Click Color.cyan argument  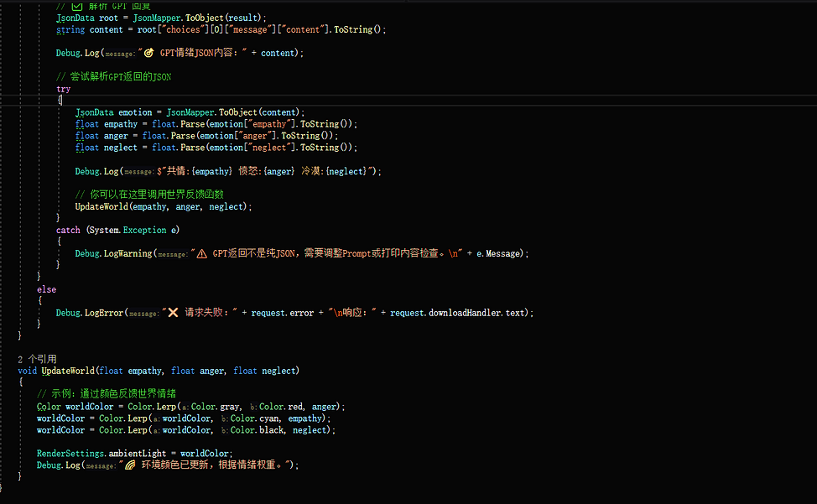click(x=255, y=418)
